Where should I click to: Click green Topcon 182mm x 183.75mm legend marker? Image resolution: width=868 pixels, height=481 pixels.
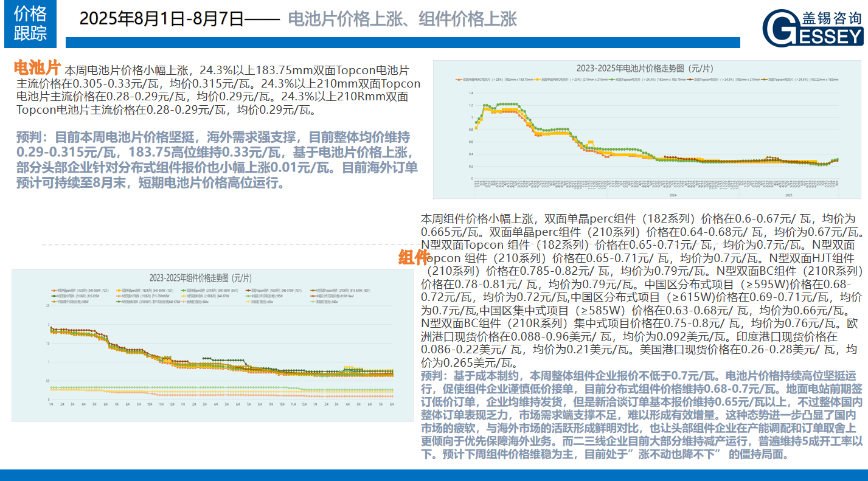coord(612,79)
